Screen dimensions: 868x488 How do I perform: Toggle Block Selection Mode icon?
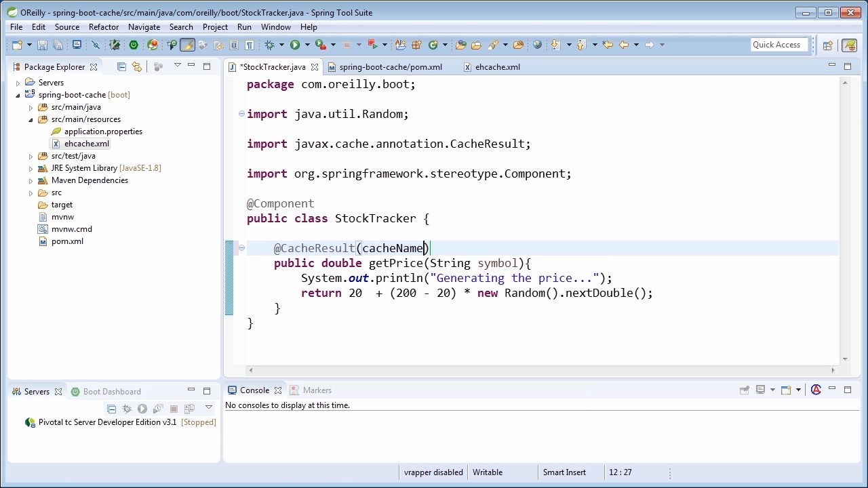tap(234, 45)
